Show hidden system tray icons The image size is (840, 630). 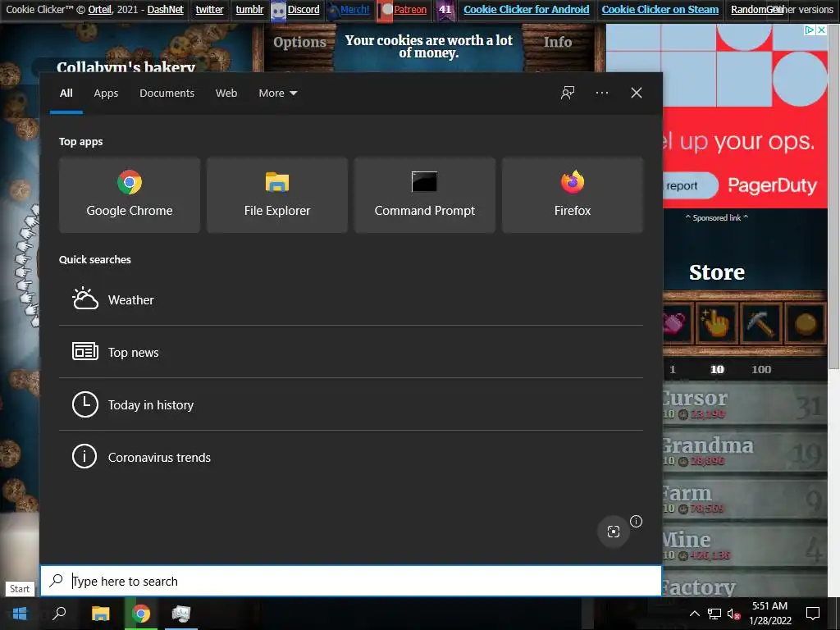[x=694, y=614]
